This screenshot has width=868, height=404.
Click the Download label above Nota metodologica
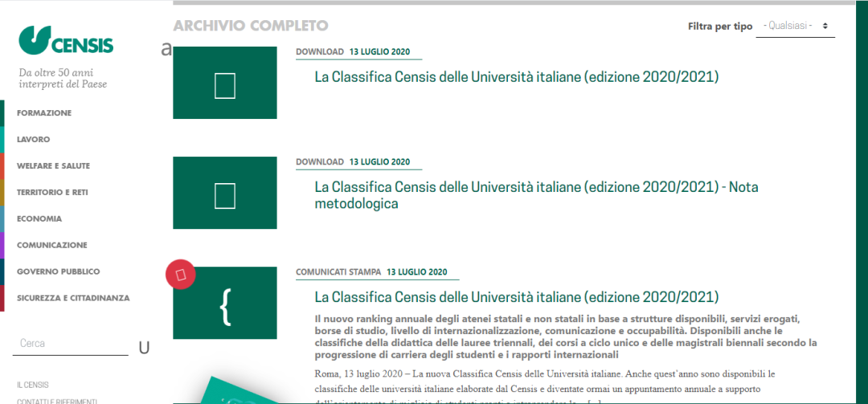click(320, 162)
